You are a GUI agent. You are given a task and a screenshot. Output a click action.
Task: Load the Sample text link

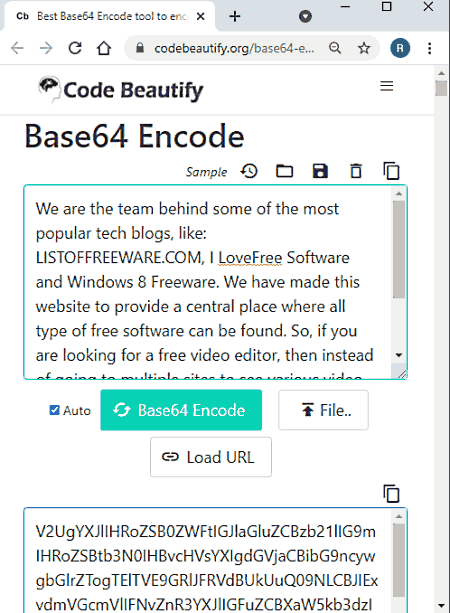click(x=206, y=172)
